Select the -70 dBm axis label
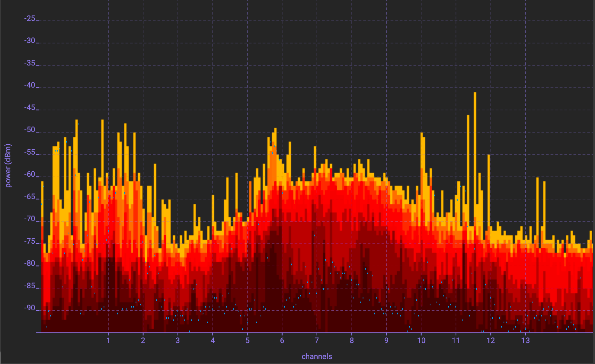This screenshot has height=364, width=595. tap(30, 219)
